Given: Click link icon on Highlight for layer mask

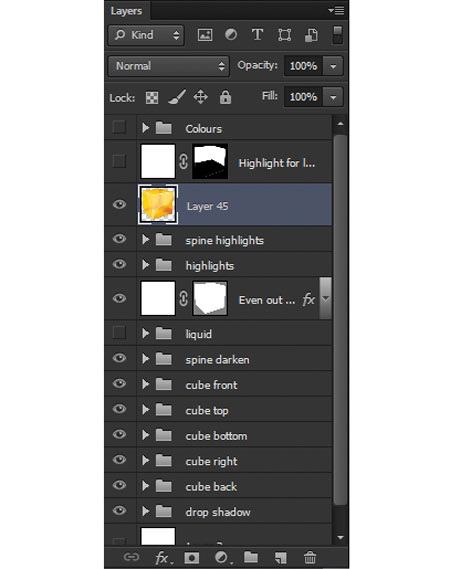Looking at the screenshot, I should click(x=183, y=161).
